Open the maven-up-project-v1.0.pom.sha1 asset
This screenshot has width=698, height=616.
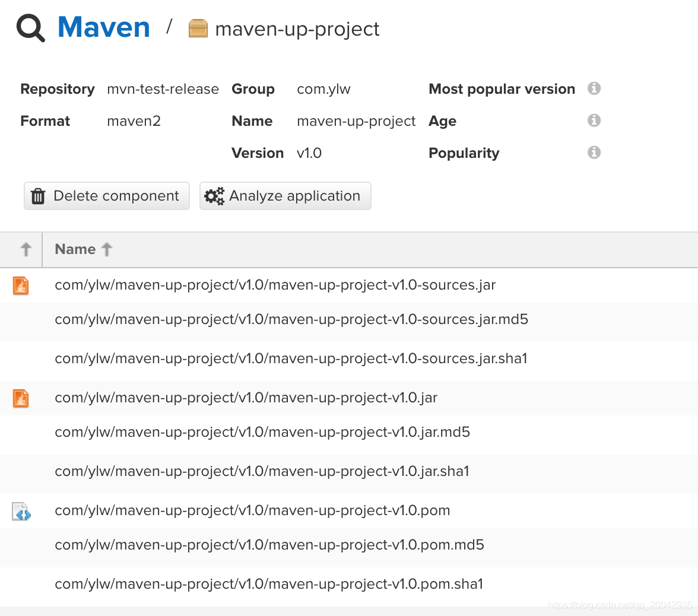(x=269, y=584)
